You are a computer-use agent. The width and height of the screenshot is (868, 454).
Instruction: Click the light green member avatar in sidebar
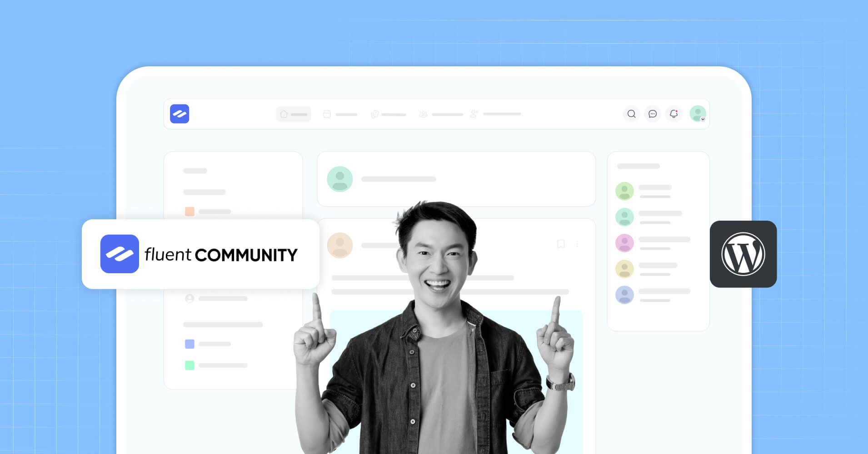point(624,191)
